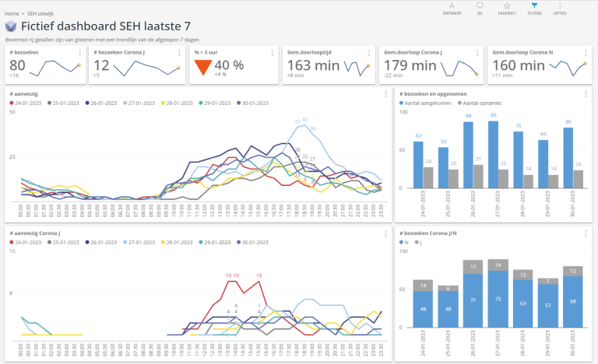Screen dimensions: 598x364
Task: Click the Gem.doorloop Corona N tile title
Action: coord(522,52)
